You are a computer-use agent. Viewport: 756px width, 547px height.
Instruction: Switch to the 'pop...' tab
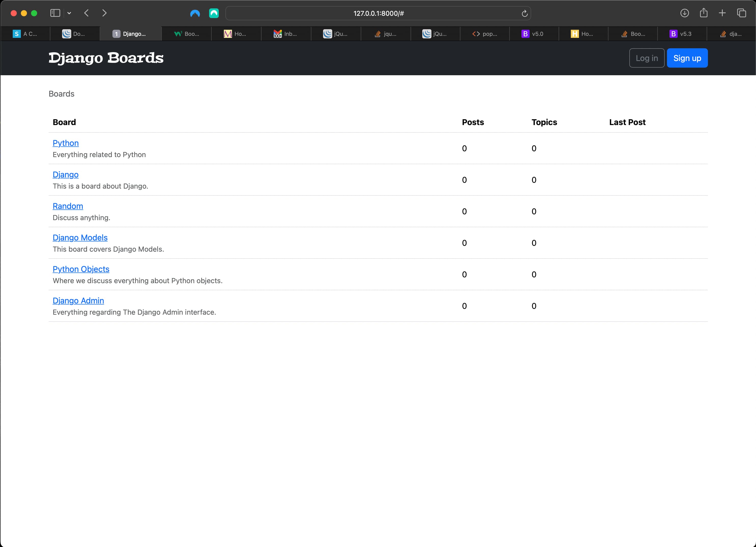(485, 34)
